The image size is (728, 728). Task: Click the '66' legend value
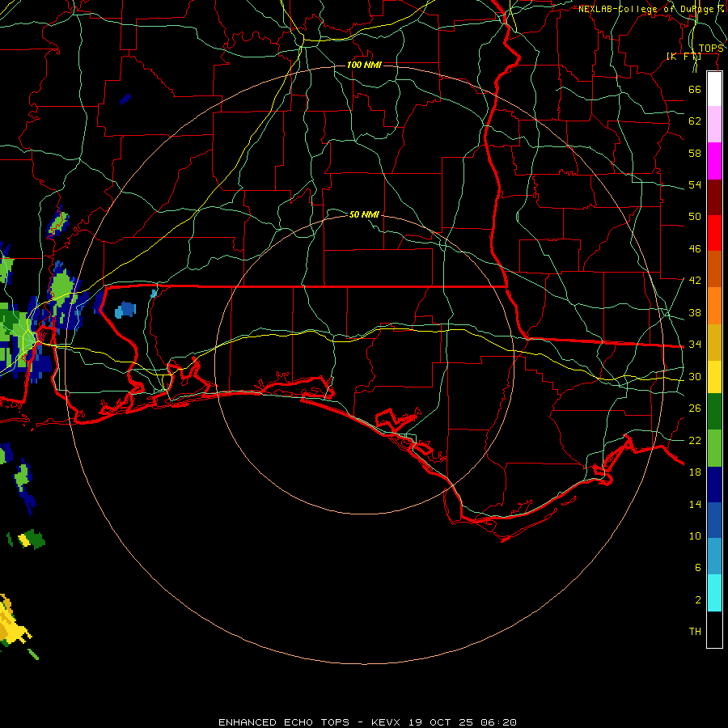pos(695,89)
